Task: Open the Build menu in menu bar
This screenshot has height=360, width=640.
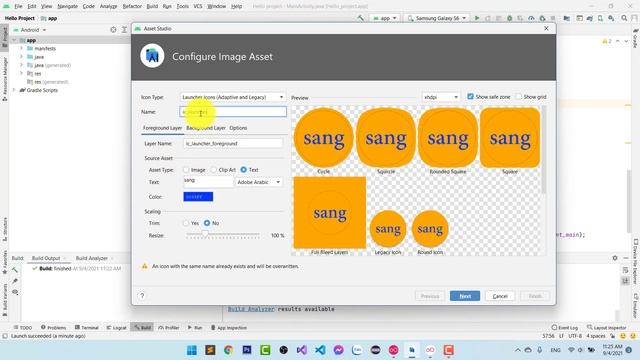Action: coord(152,6)
